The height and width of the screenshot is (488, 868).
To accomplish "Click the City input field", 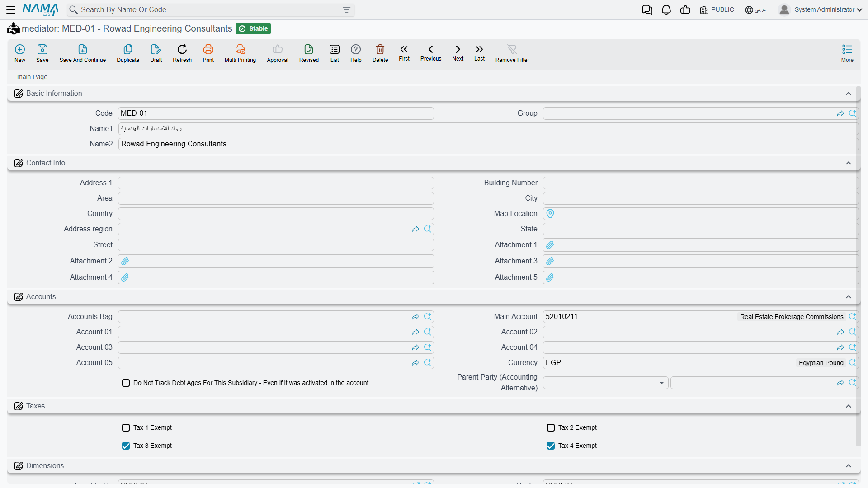I will point(700,198).
